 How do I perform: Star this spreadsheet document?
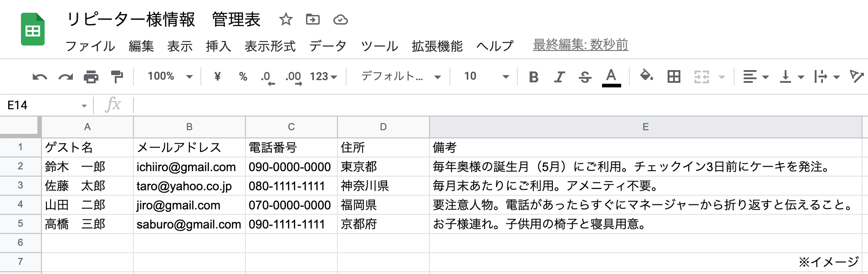(x=286, y=20)
